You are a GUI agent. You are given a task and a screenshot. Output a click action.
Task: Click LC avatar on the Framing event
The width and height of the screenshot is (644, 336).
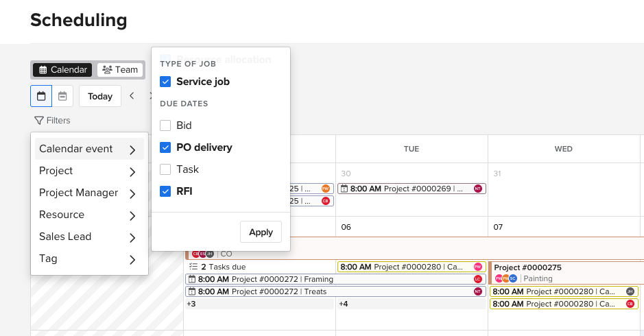point(478,279)
